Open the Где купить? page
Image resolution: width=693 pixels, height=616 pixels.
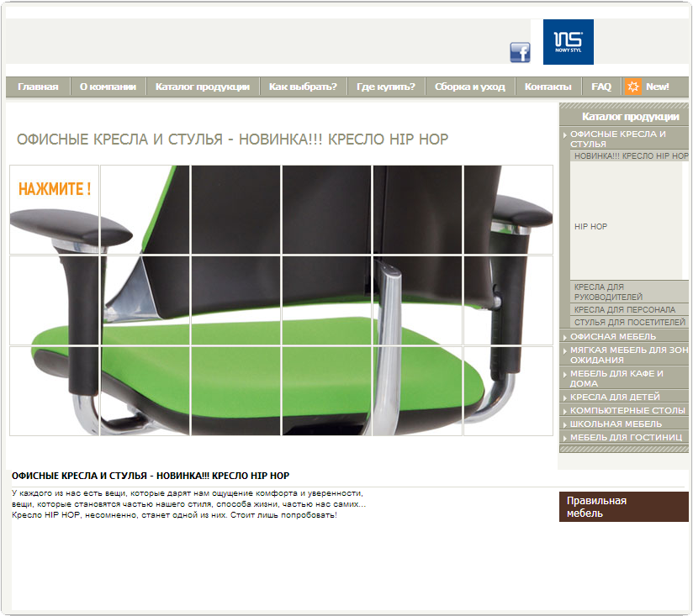[x=385, y=87]
